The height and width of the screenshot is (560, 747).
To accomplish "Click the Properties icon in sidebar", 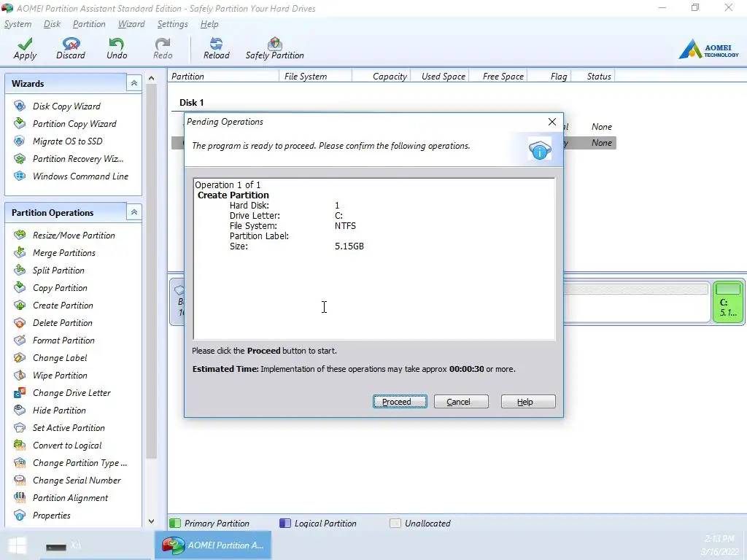I will click(20, 516).
